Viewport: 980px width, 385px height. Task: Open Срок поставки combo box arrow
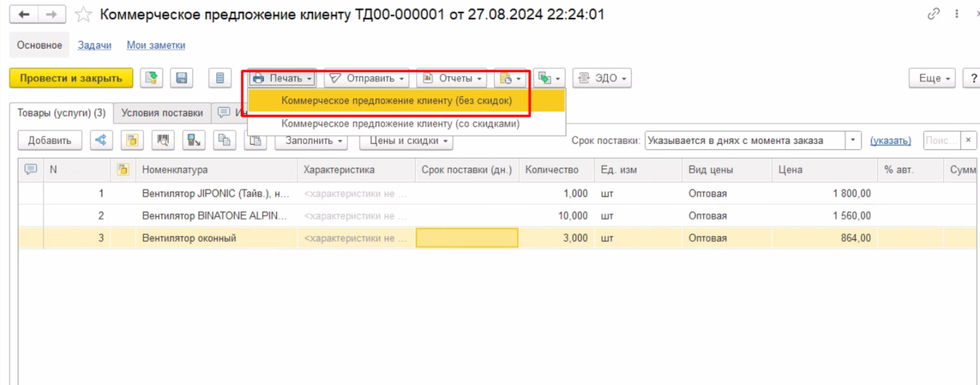(x=853, y=140)
